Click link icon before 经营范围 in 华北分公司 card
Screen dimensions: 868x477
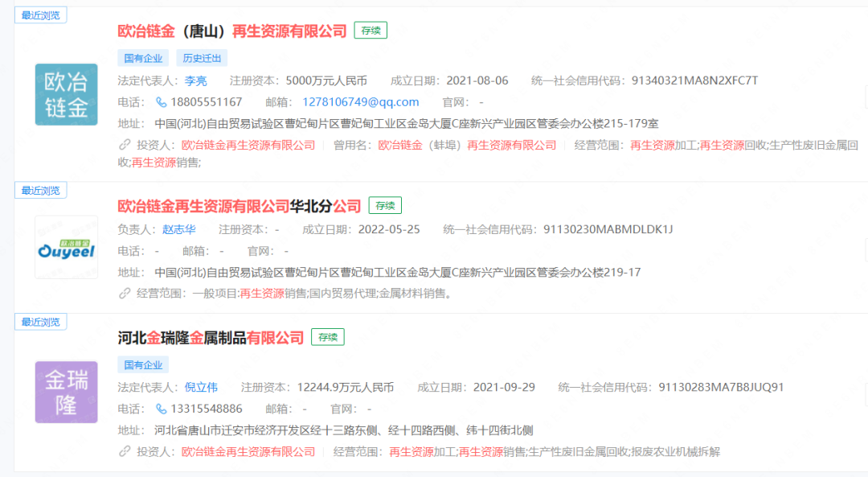tap(125, 293)
